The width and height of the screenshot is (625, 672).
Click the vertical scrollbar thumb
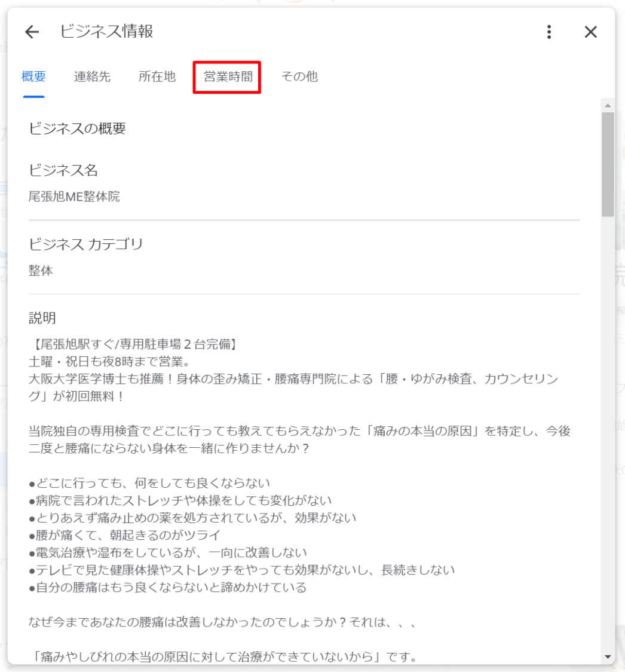tap(608, 164)
